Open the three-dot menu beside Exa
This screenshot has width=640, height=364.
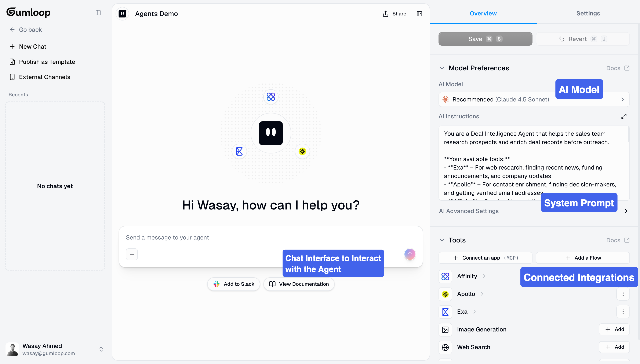(x=623, y=312)
